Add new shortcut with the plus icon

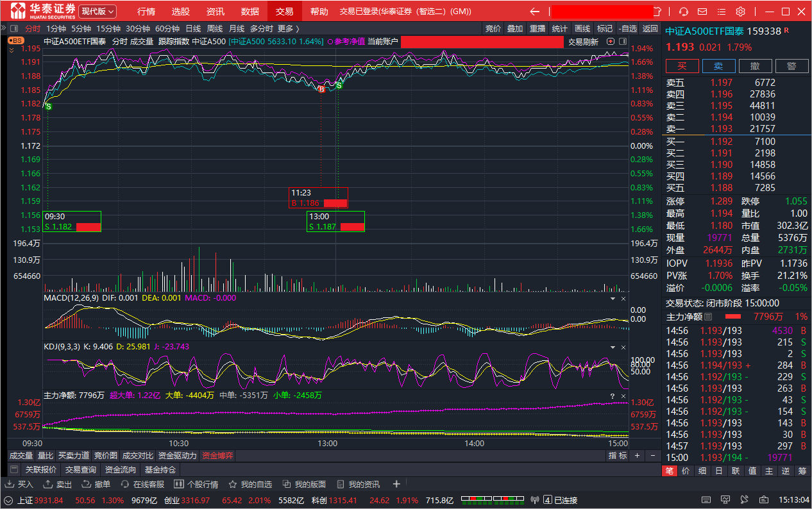pos(396,484)
